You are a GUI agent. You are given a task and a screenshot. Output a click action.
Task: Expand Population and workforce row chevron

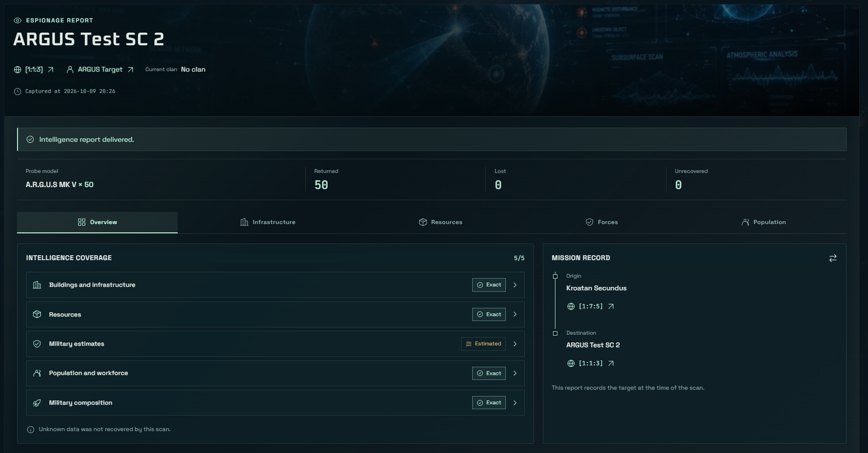[x=515, y=373]
